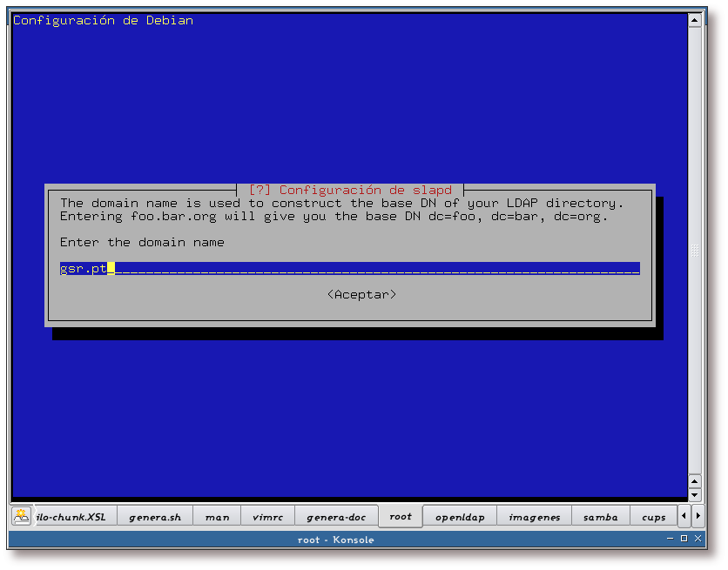Select the man session tab
The height and width of the screenshot is (570, 728).
pyautogui.click(x=217, y=517)
